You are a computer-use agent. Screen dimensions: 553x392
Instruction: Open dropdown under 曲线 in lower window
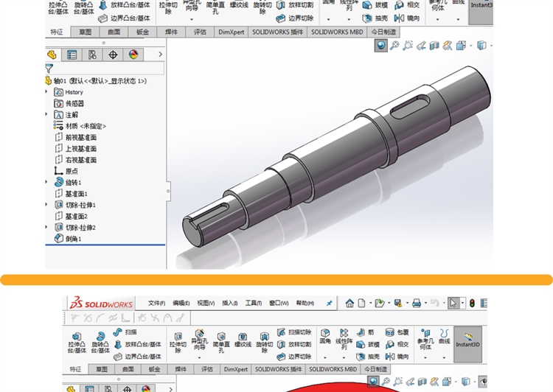(x=445, y=357)
